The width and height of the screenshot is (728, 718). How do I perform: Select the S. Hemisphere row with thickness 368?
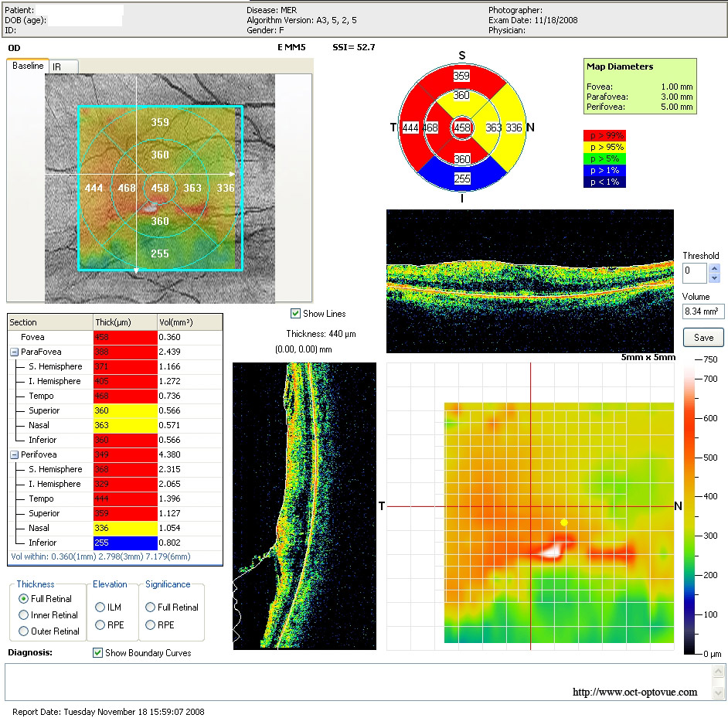point(115,470)
